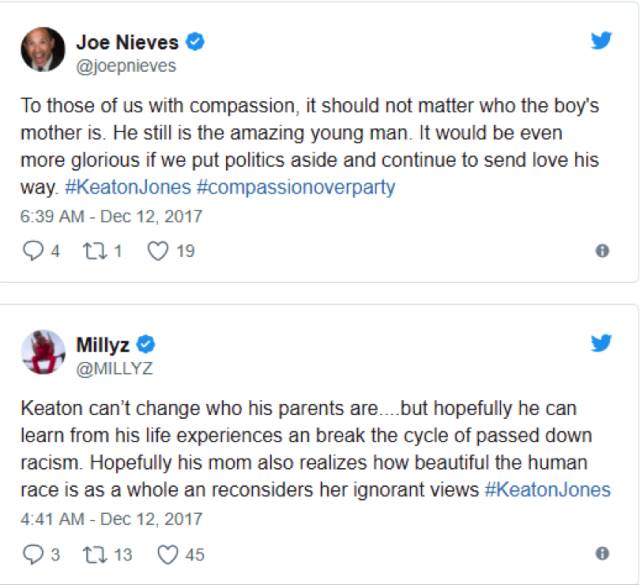Open the 6:39 AM - Dec 12, 2017 timestamp
Viewport: 640px width, 585px height.
(111, 216)
